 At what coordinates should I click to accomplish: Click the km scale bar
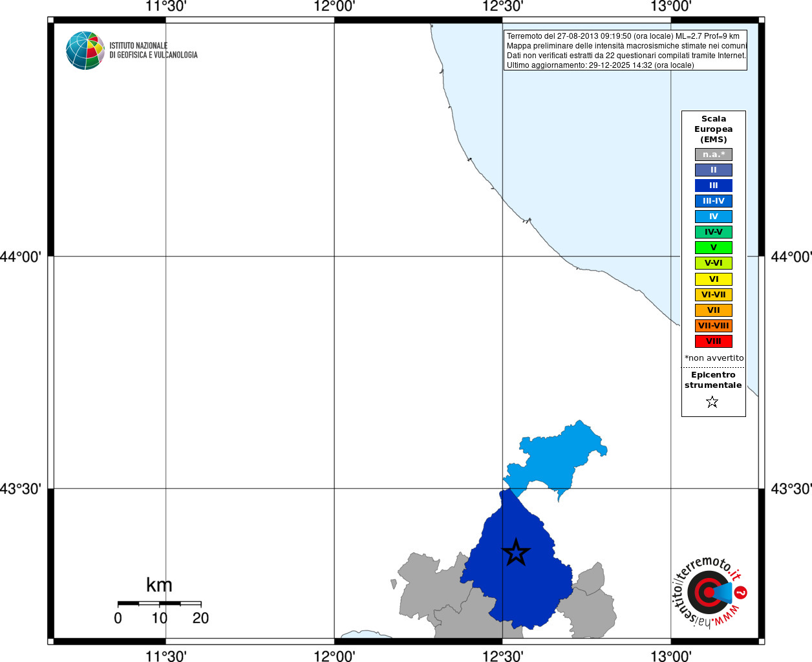pyautogui.click(x=159, y=603)
